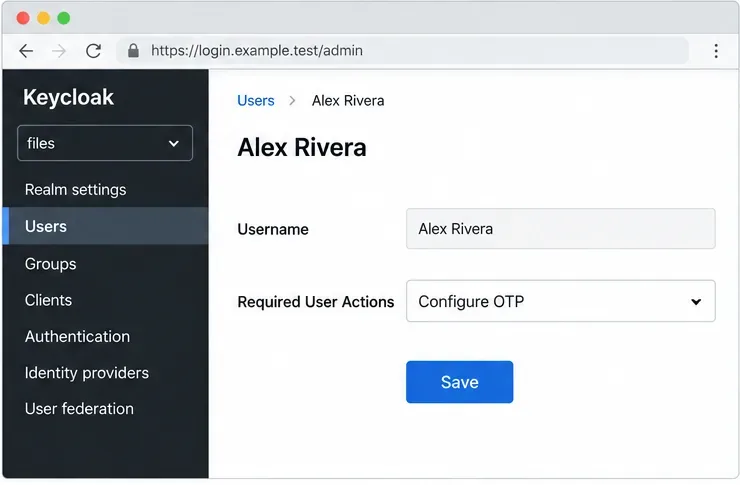The width and height of the screenshot is (740, 485).
Task: Open the browser three-dot menu
Action: click(x=716, y=50)
